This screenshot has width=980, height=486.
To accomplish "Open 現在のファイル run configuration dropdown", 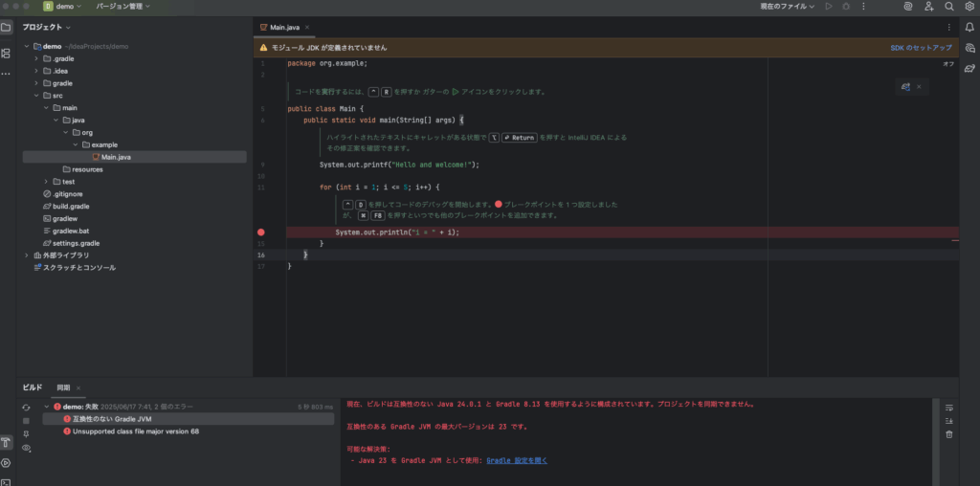I will [787, 7].
